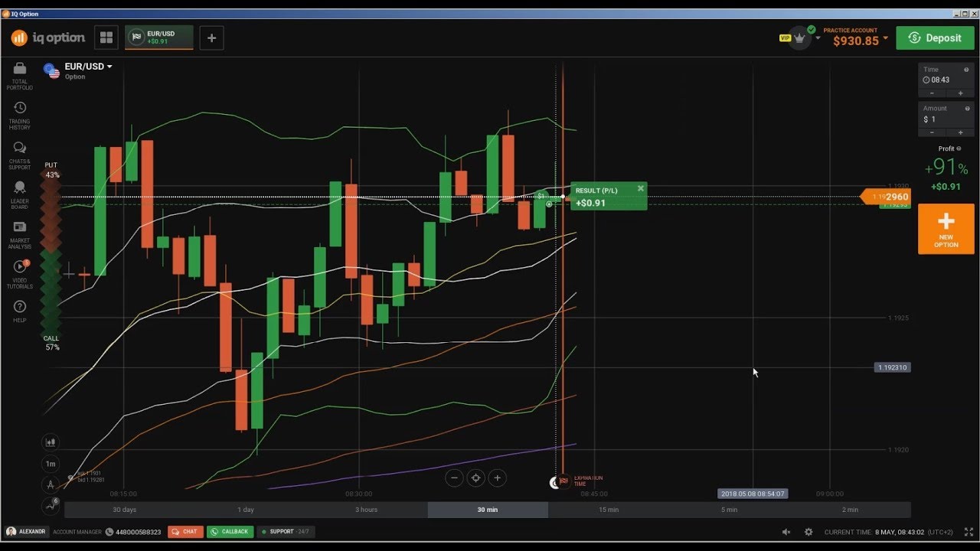Zoom out the chart with minus
This screenshot has height=551, width=980.
pyautogui.click(x=454, y=478)
